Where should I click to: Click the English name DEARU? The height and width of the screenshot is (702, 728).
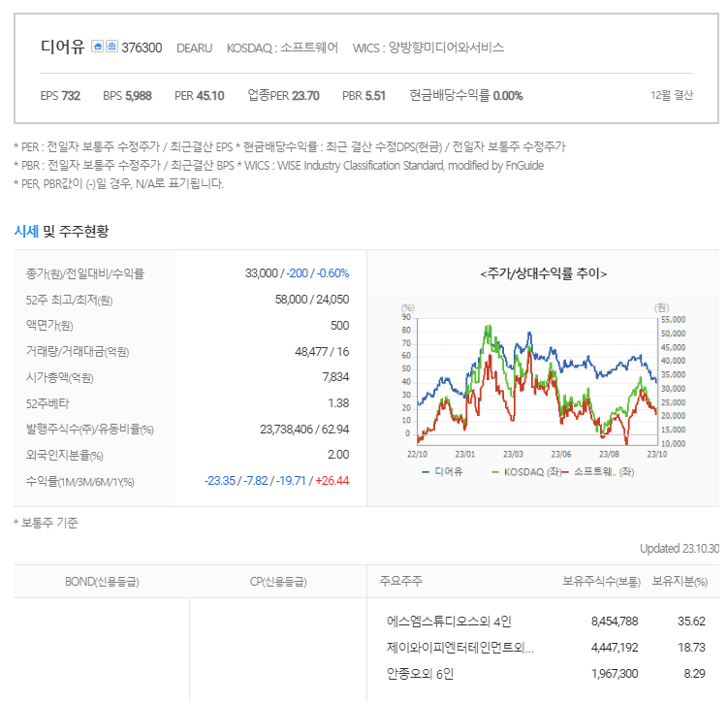click(x=194, y=48)
